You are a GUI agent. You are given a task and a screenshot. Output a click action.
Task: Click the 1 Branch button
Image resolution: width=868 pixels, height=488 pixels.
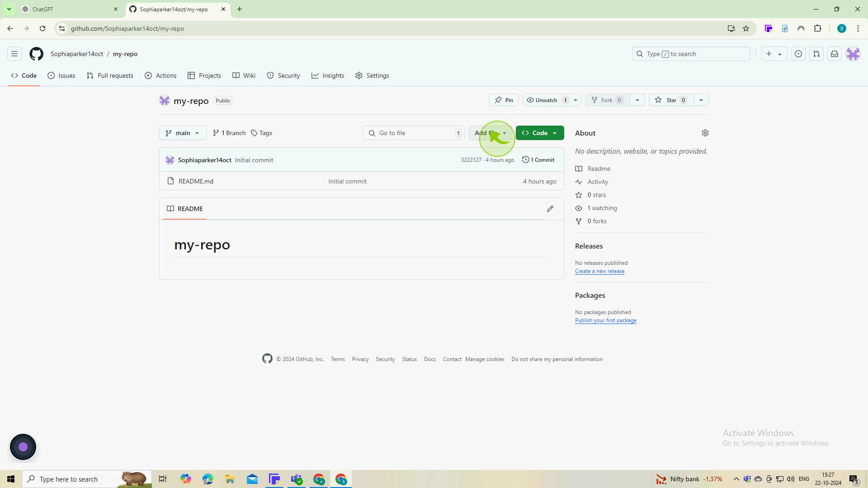(x=229, y=133)
